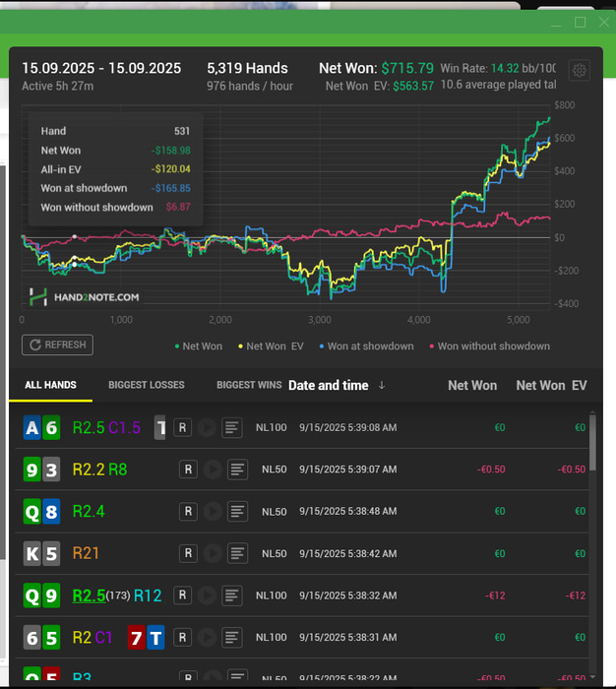Screen dimensions: 616x689
Task: Select the A6 hole cards
Action: pyautogui.click(x=41, y=427)
